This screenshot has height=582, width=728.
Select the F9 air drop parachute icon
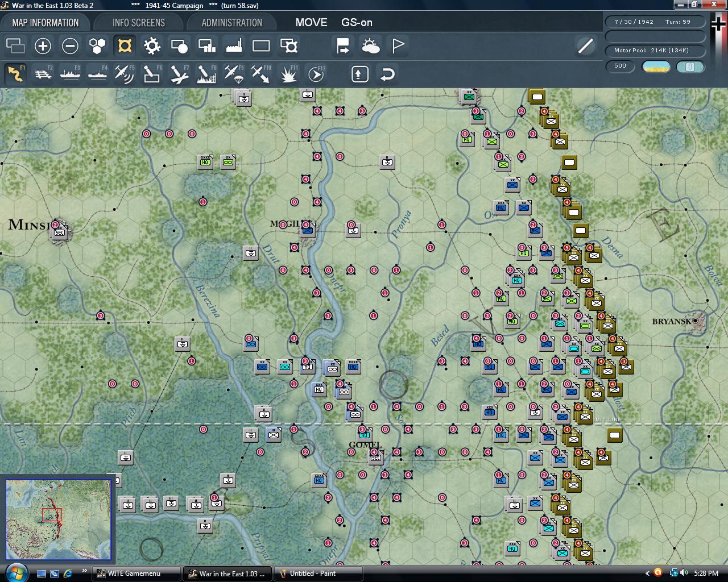click(x=234, y=74)
